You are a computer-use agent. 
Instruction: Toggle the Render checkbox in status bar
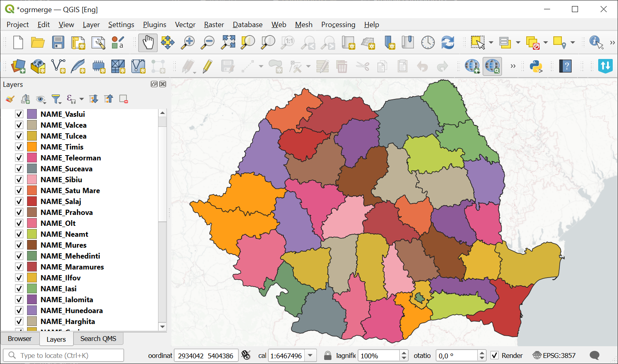tap(494, 356)
